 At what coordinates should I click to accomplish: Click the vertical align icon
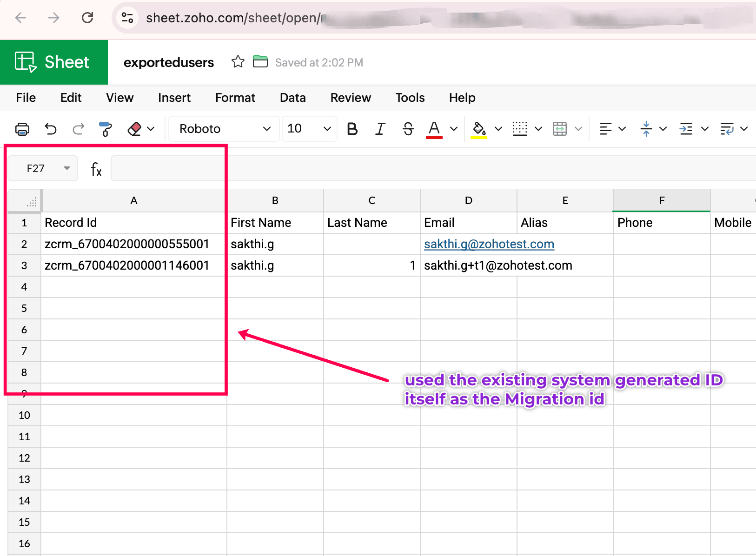[646, 129]
